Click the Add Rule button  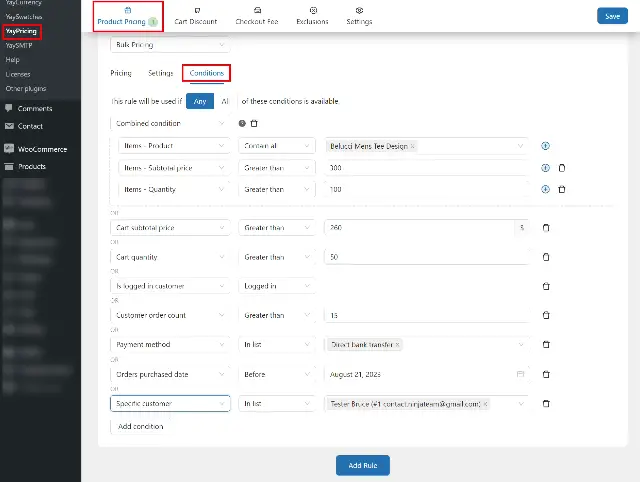362,465
